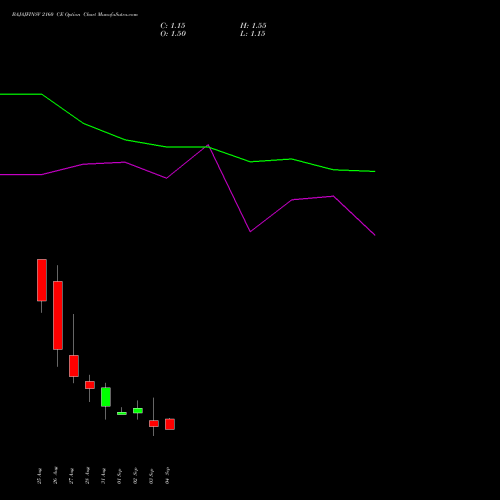
Task: Select the open value 'O: 1.50'
Action: (173, 34)
